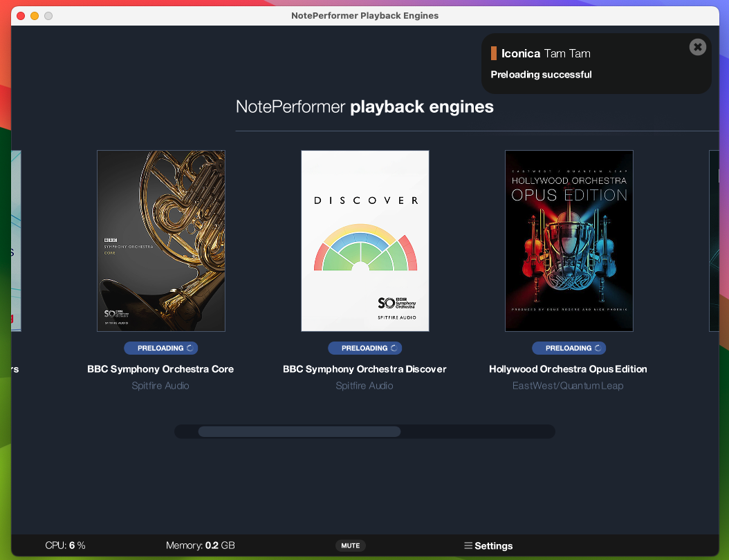Click the Iconica Tam Tam notification title
Image resolution: width=729 pixels, height=560 pixels.
pyautogui.click(x=546, y=53)
